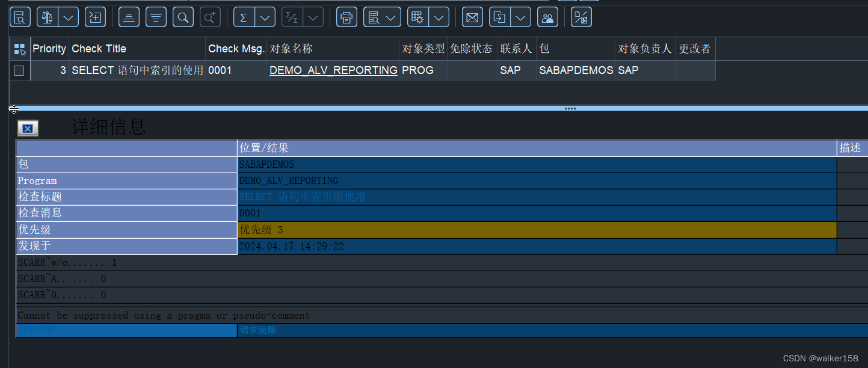This screenshot has height=368, width=868.
Task: Open details for the selected check result
Action: tap(20, 17)
